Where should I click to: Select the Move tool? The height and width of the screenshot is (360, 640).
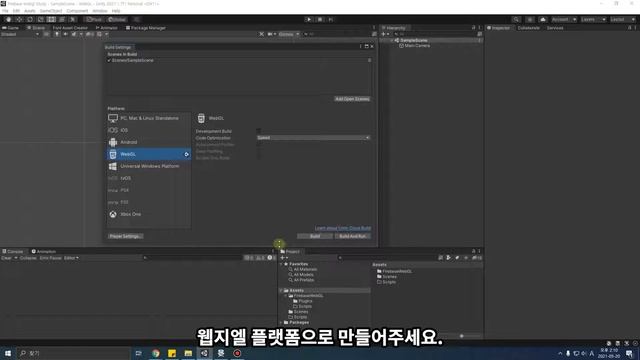pyautogui.click(x=19, y=20)
